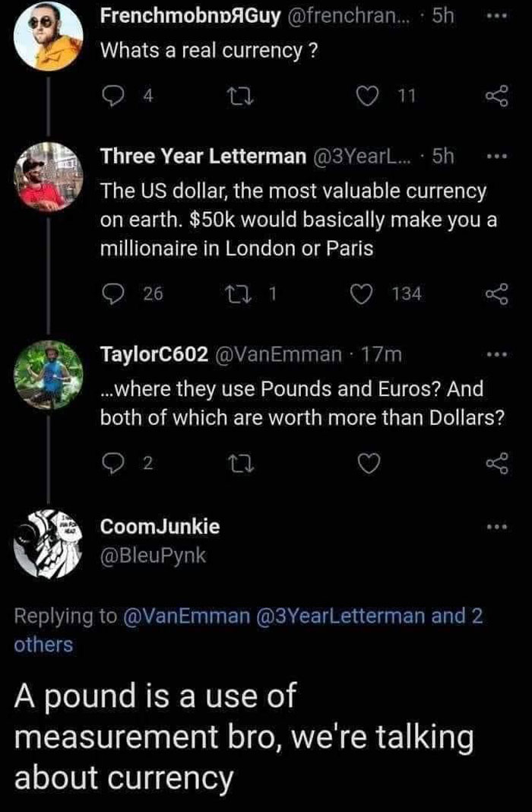The image size is (532, 812).
Task: Click the reply icon under Three Year Letterman's tweet
Action: coord(115,293)
